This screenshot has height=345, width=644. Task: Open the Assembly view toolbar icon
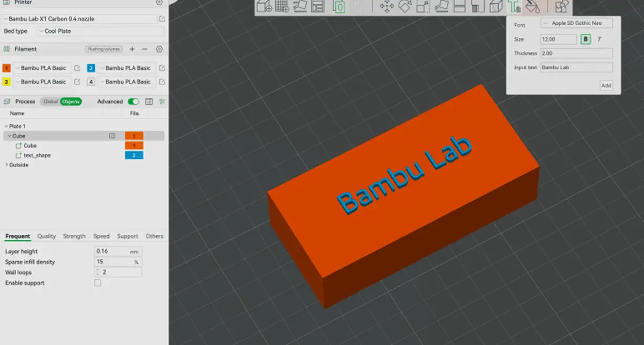[562, 6]
